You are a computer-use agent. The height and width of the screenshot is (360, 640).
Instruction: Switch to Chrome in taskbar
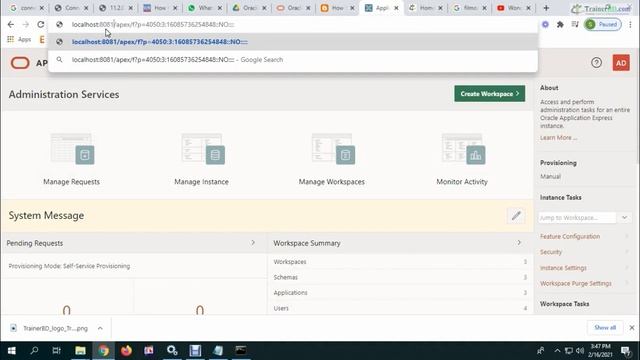click(103, 351)
